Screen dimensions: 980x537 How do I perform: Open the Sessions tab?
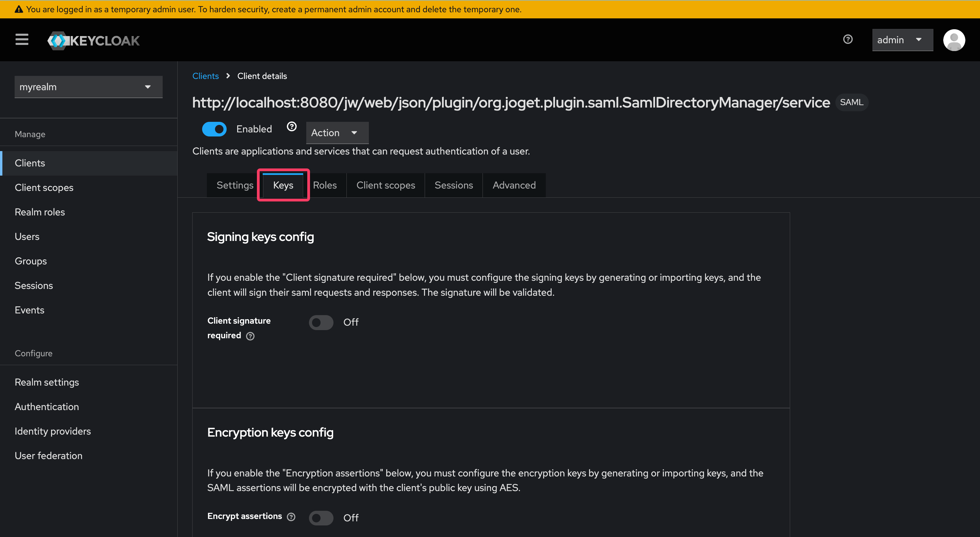(x=454, y=185)
